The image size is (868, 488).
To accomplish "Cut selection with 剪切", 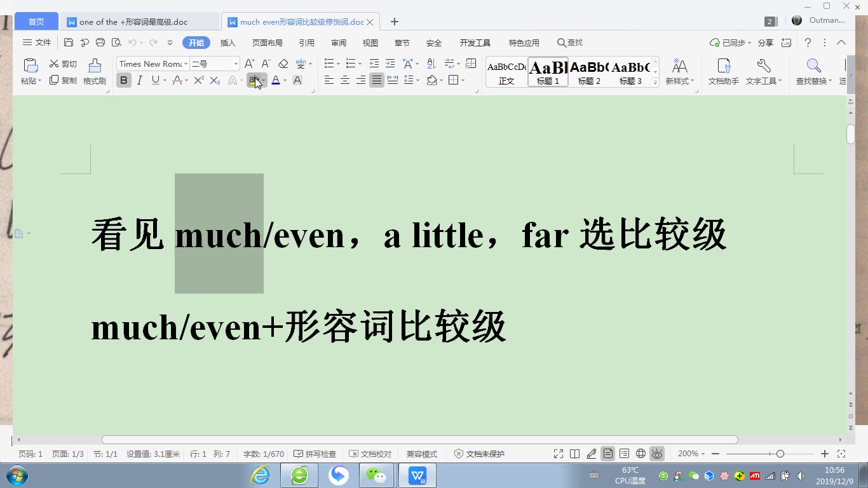I will click(x=63, y=64).
